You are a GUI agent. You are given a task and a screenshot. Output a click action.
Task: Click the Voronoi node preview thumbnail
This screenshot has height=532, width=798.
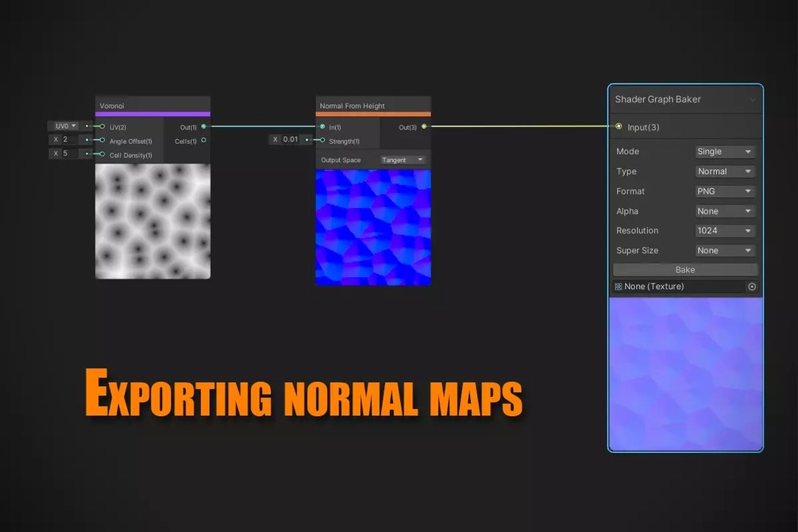152,221
